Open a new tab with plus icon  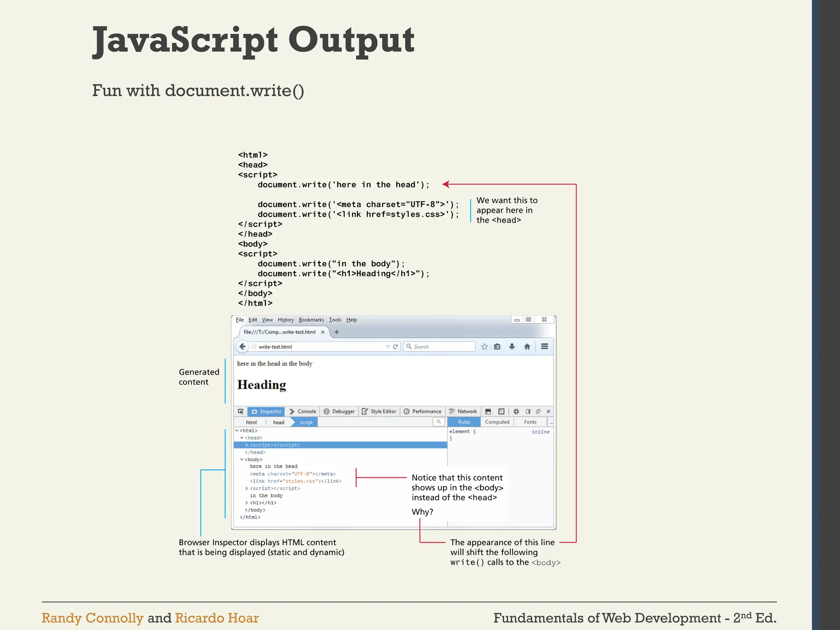tap(337, 332)
